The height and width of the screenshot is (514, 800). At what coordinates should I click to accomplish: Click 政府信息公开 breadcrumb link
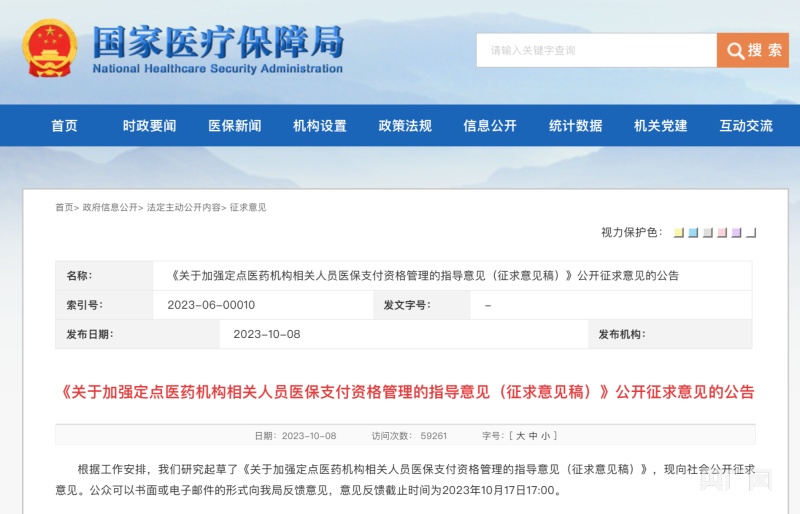[x=110, y=208]
